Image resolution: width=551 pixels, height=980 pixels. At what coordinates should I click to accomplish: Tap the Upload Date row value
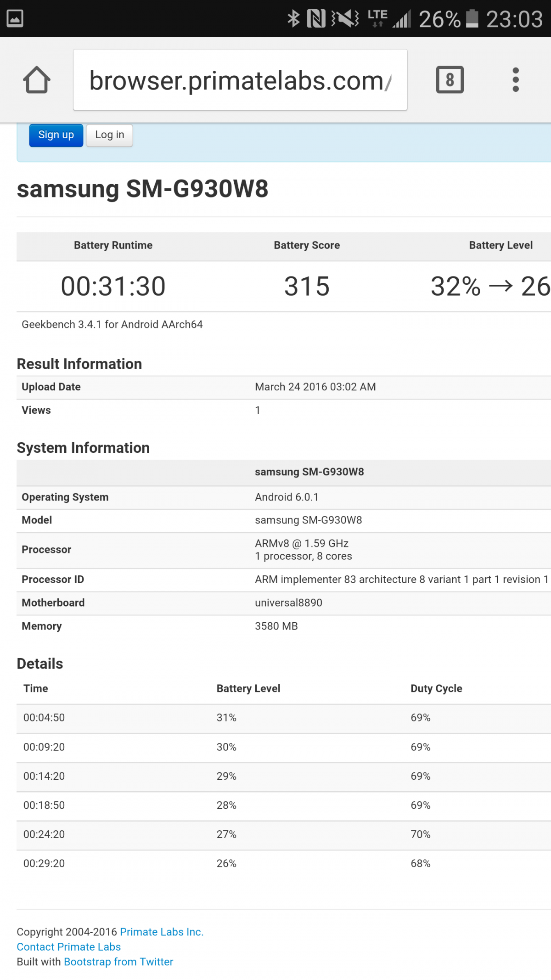(315, 387)
